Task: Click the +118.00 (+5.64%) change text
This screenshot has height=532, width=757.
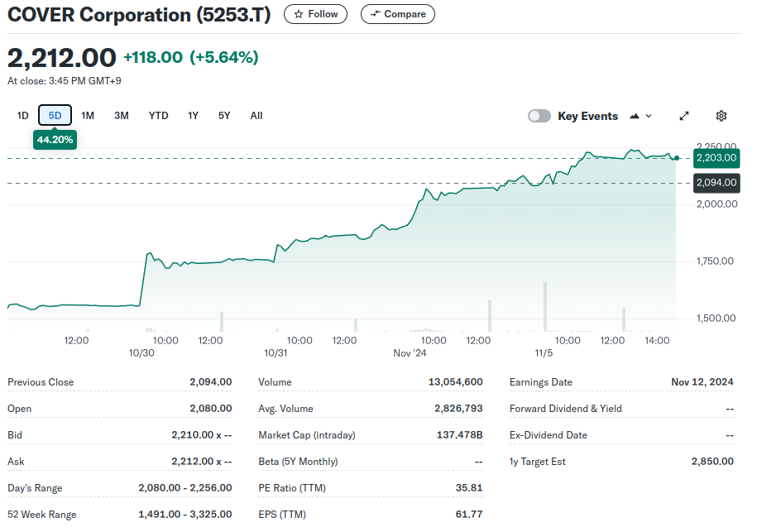Action: (x=191, y=57)
